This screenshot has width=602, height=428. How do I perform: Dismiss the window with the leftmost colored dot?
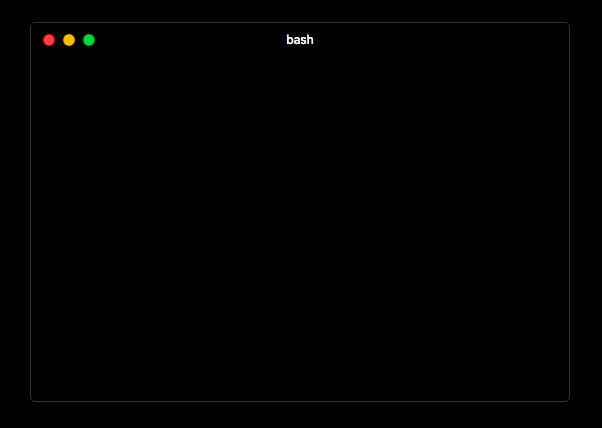pyautogui.click(x=49, y=40)
